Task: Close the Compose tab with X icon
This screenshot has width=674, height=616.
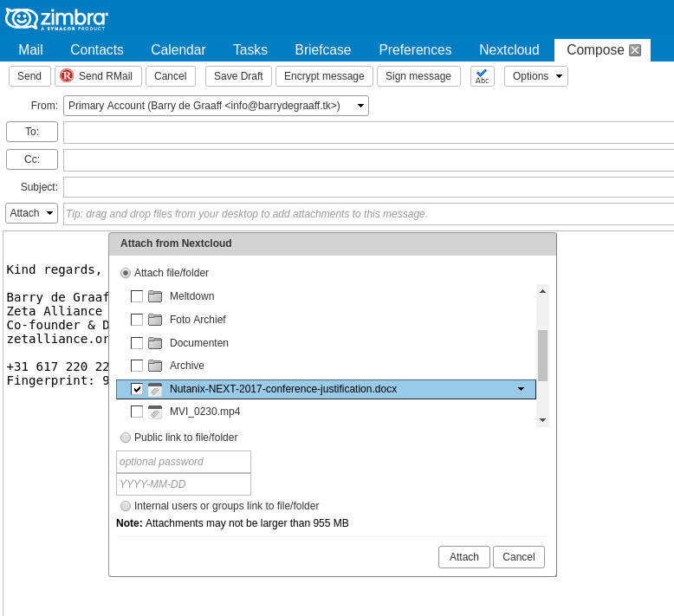Action: click(x=635, y=50)
